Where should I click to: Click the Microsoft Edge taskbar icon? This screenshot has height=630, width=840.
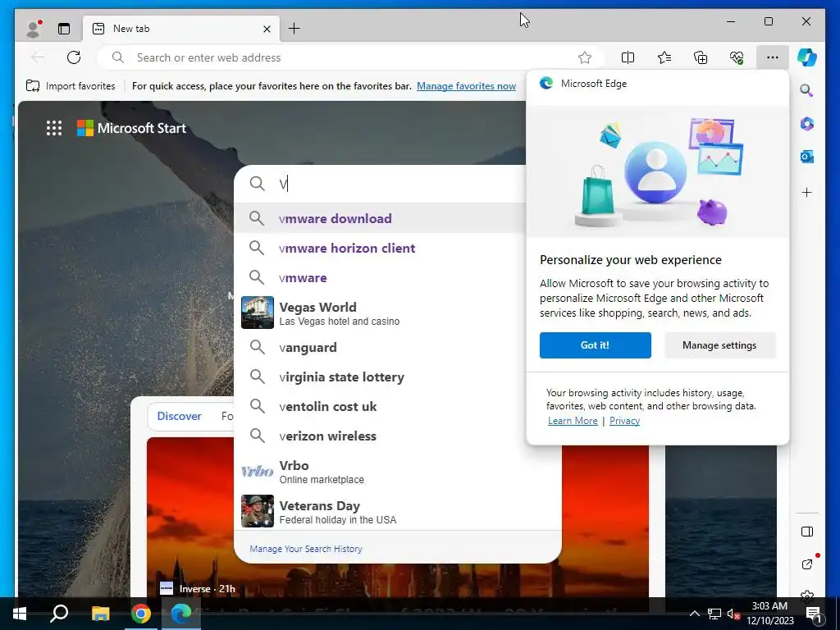pos(181,614)
